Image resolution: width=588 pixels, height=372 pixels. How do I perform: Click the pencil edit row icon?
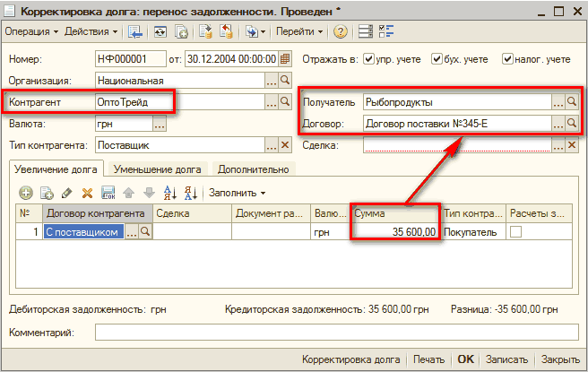(66, 193)
